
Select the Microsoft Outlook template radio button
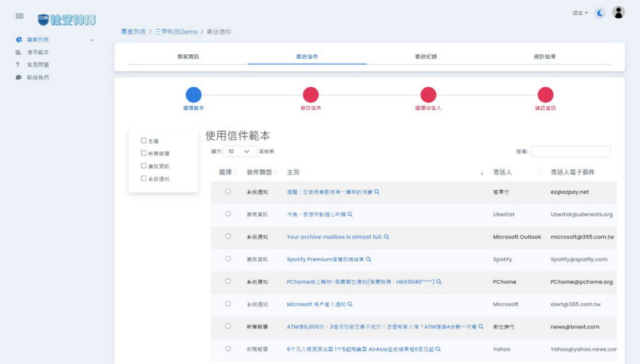[228, 236]
